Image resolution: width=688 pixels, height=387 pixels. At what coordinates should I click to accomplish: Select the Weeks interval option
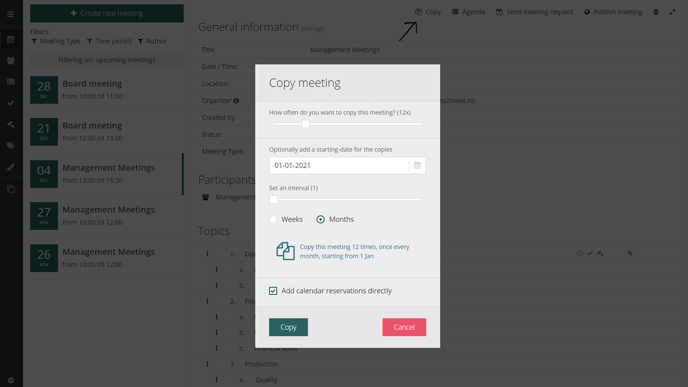pyautogui.click(x=273, y=219)
